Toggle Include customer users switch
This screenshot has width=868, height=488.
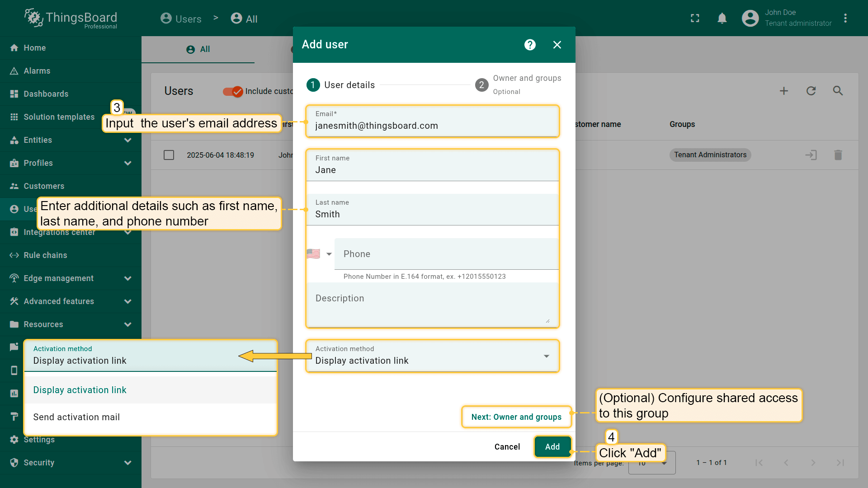coord(233,91)
